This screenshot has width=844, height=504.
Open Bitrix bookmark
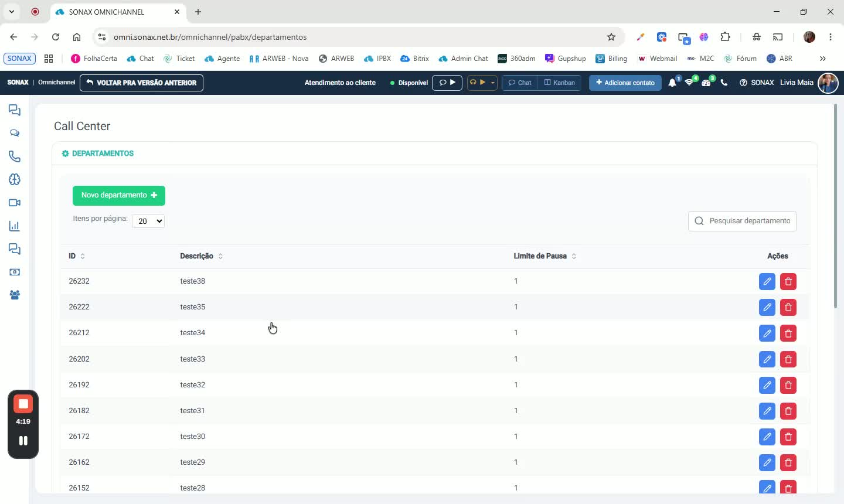click(414, 59)
